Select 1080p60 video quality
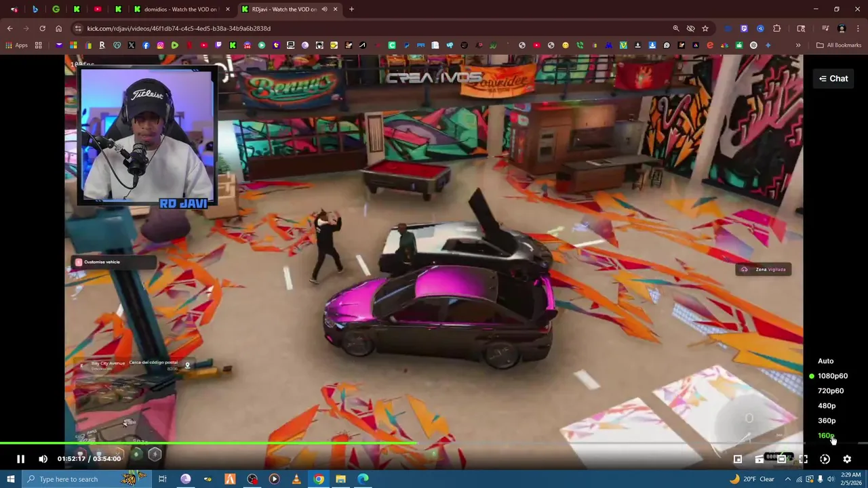Image resolution: width=868 pixels, height=488 pixels. click(x=832, y=376)
